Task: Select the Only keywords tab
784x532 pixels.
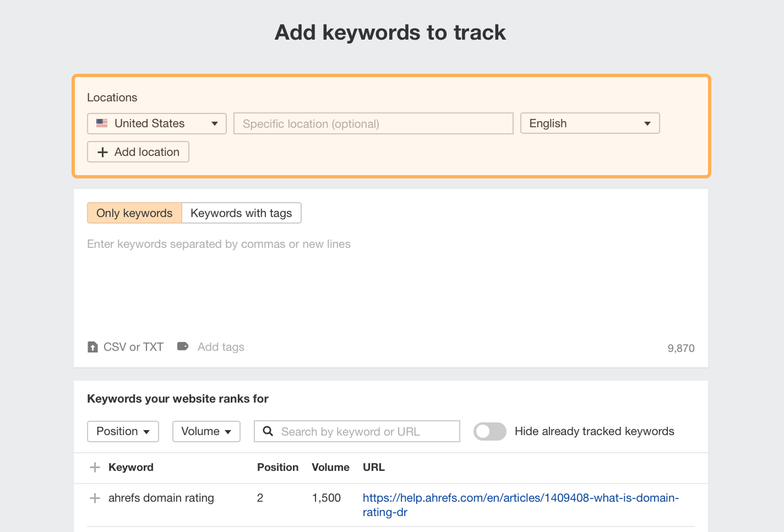Action: (134, 213)
